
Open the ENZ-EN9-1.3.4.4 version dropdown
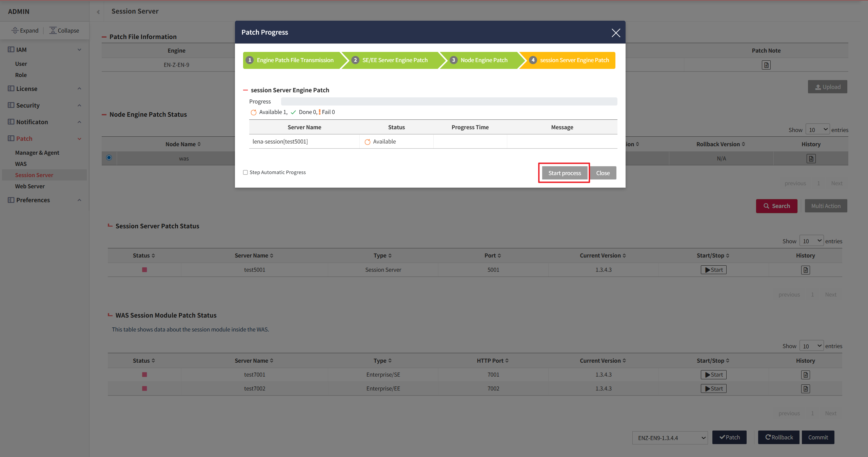pos(670,438)
